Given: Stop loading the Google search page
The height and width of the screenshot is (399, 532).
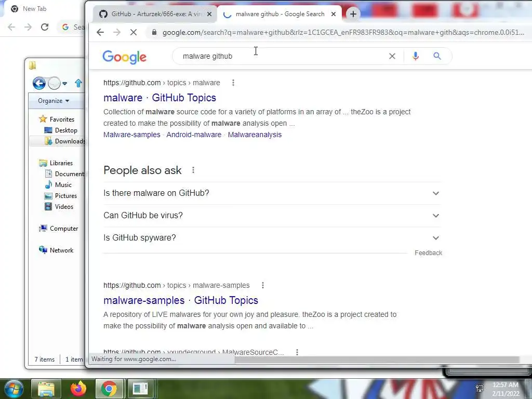Looking at the screenshot, I should coord(134,32).
